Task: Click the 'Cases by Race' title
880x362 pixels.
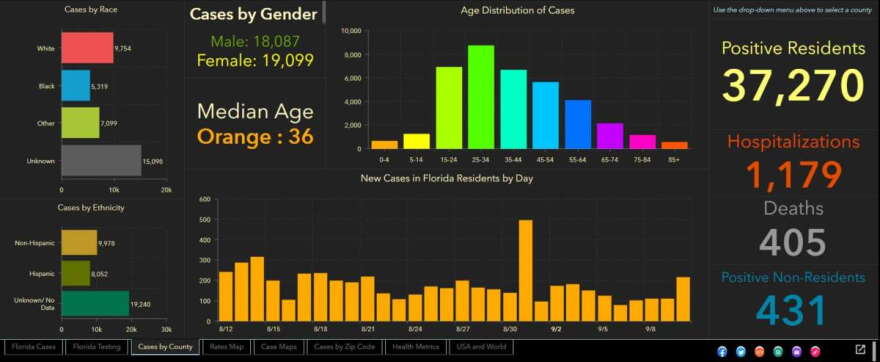Action: coord(91,10)
